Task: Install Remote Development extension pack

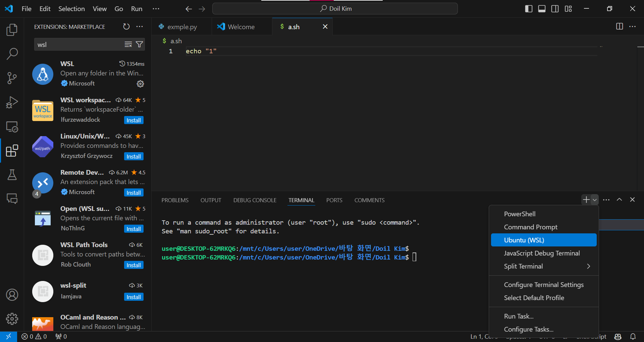Action: [x=133, y=193]
